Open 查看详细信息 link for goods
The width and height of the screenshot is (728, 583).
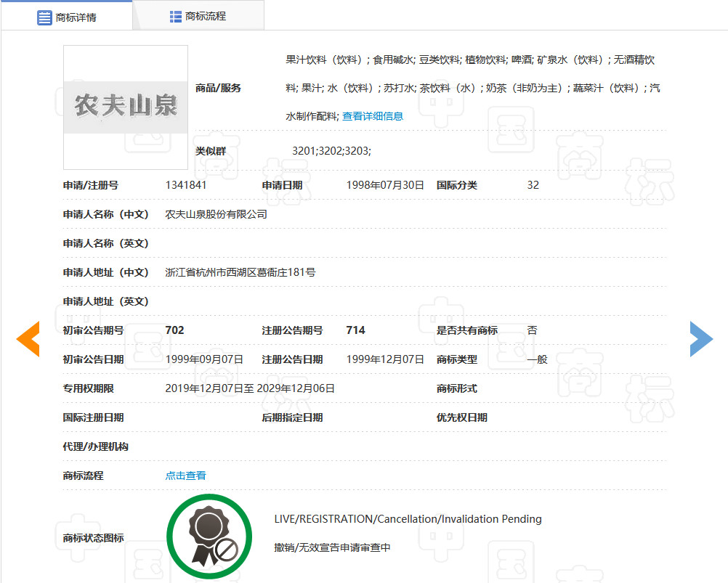point(373,116)
